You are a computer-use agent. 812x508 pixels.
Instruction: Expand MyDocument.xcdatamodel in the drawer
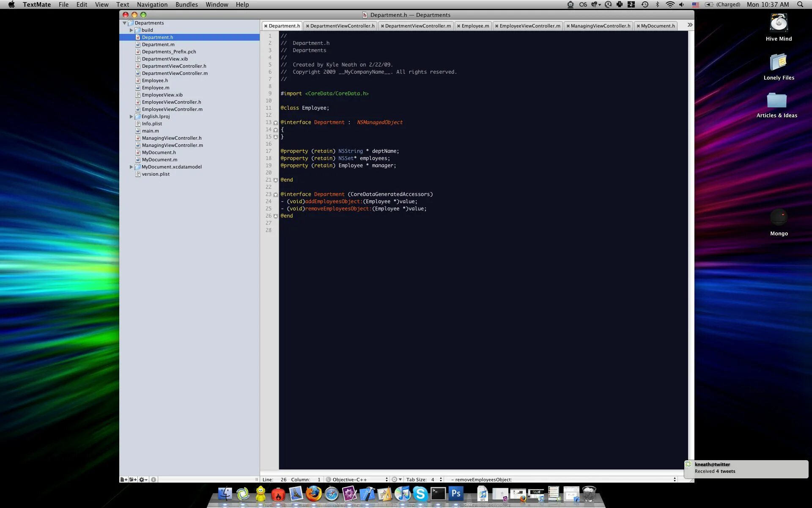tap(131, 167)
